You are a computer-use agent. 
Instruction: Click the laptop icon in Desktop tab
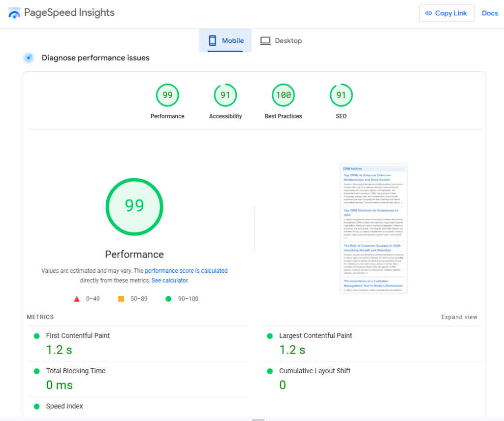265,41
